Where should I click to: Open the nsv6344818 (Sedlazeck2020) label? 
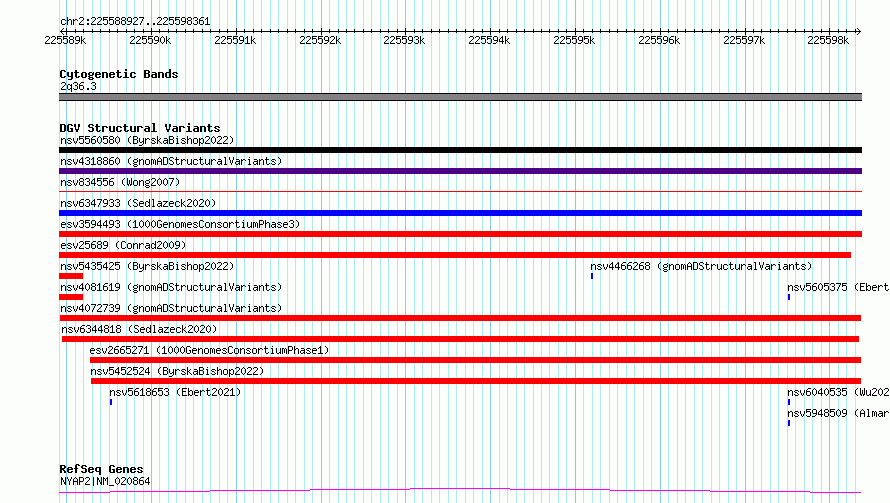(139, 329)
